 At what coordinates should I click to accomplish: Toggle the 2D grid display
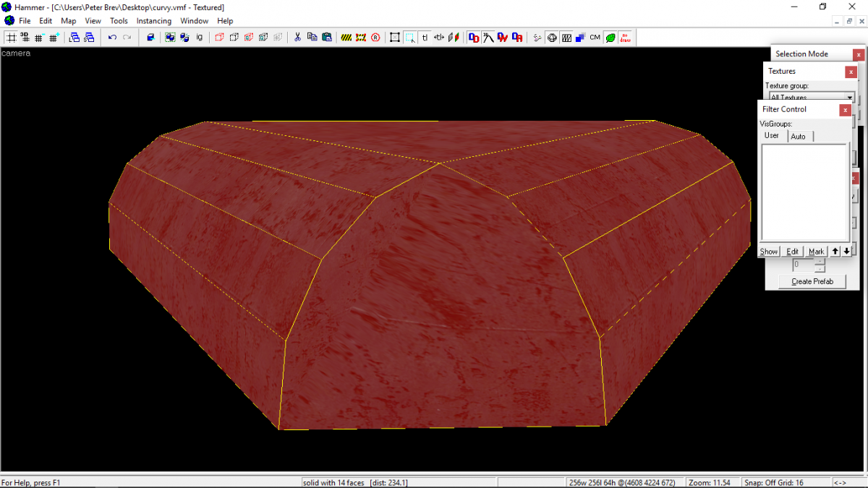click(x=11, y=37)
